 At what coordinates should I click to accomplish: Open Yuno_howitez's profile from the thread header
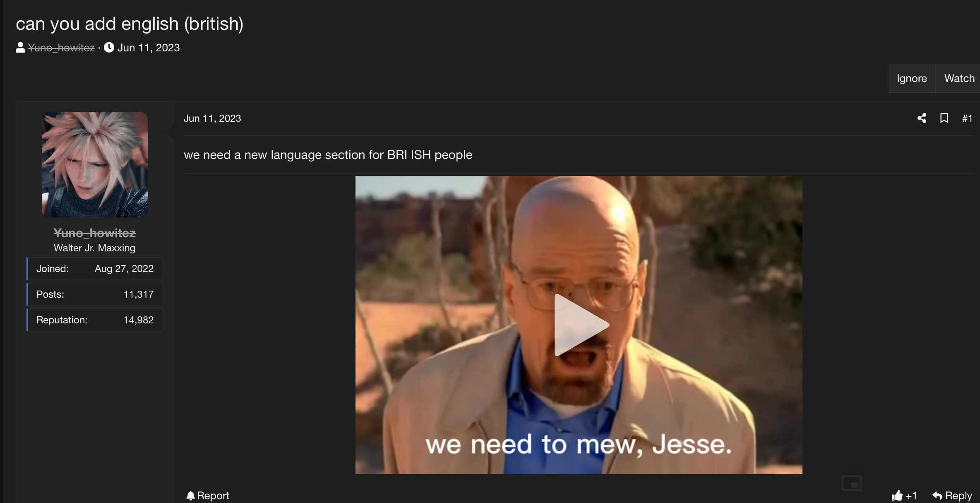click(61, 48)
